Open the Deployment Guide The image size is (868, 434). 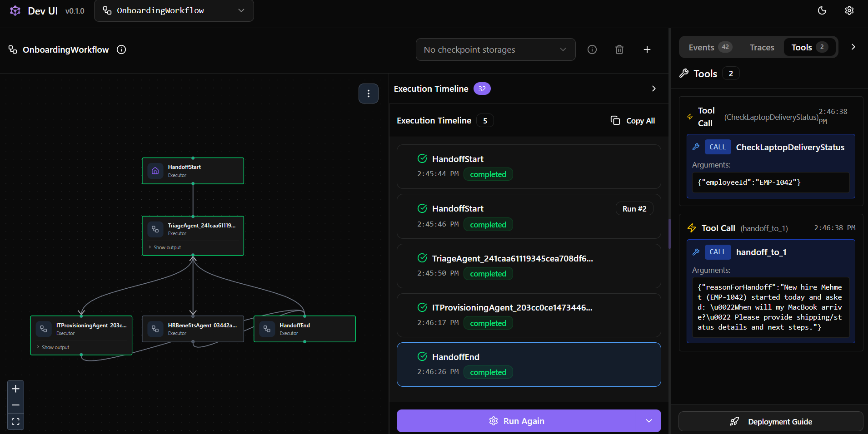[770, 421]
